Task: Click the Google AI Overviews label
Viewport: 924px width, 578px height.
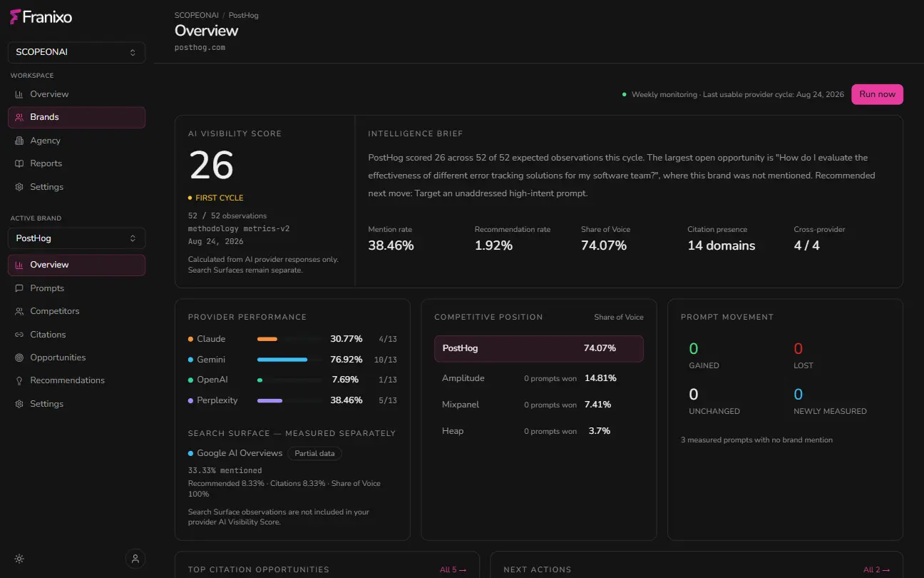Action: pos(240,453)
